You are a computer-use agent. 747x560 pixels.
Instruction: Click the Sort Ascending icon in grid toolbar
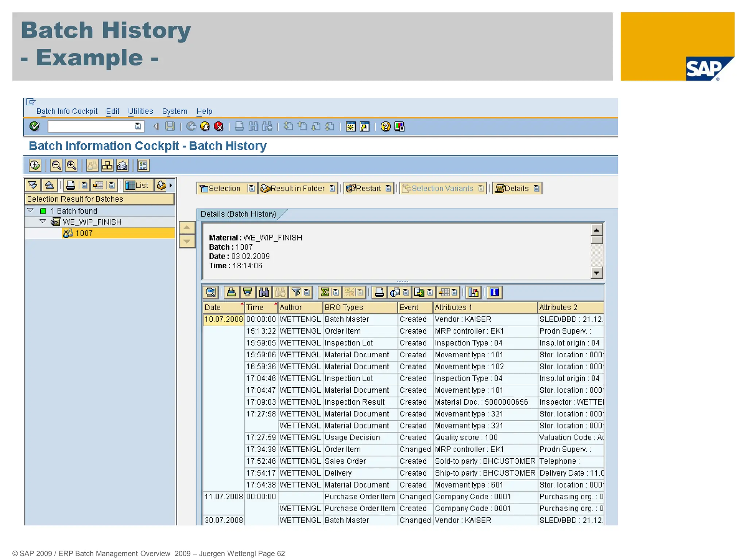(x=231, y=292)
